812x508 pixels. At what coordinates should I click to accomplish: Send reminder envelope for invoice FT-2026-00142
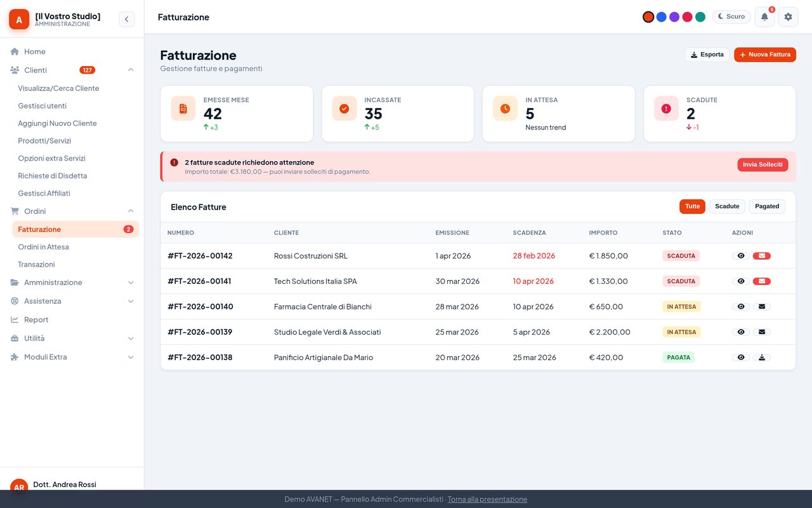point(762,256)
